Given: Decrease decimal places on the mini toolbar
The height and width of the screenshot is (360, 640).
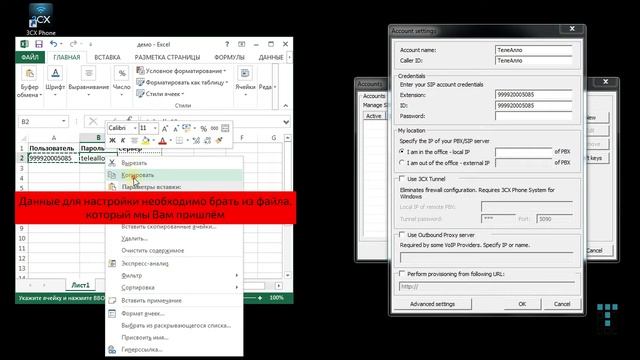Looking at the screenshot, I should pyautogui.click(x=207, y=141).
